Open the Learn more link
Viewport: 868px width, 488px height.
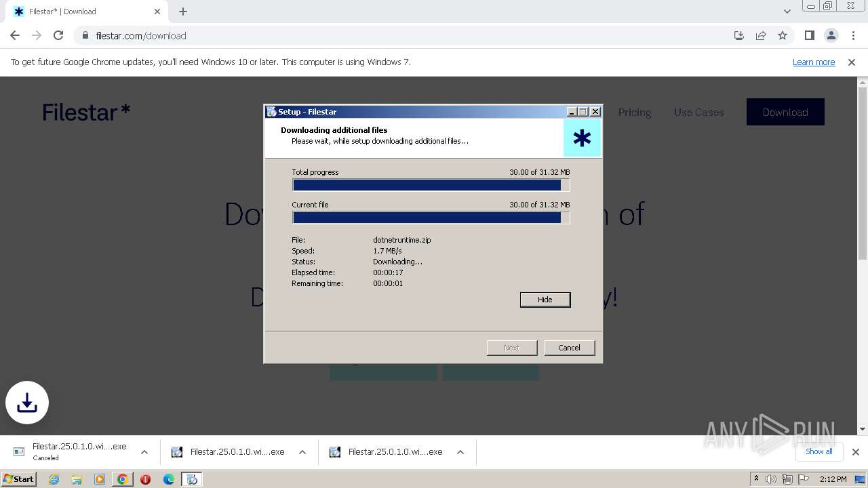point(814,62)
